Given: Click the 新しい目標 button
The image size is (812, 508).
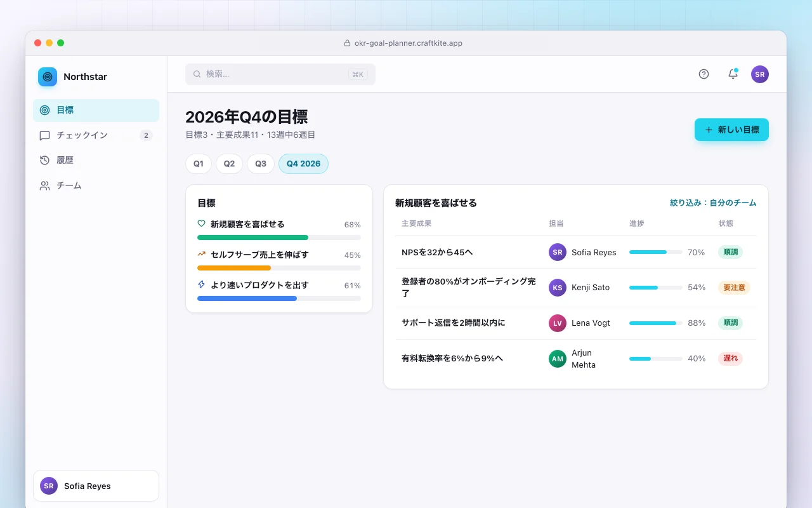Looking at the screenshot, I should tap(731, 130).
